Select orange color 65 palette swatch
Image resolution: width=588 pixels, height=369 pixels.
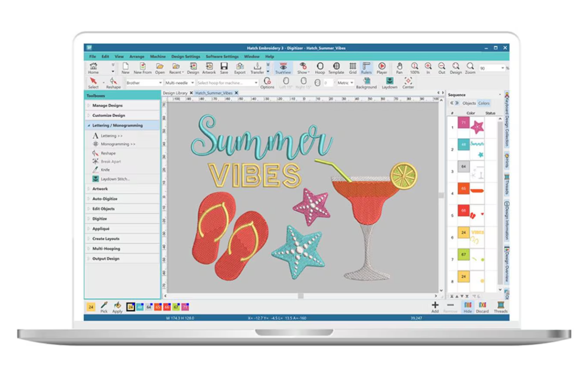click(x=158, y=307)
